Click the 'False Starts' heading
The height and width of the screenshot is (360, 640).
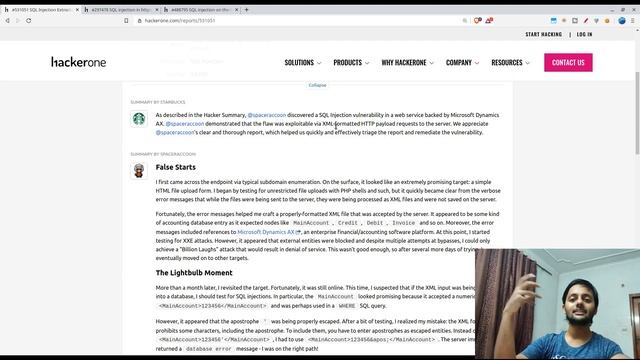pyautogui.click(x=176, y=167)
